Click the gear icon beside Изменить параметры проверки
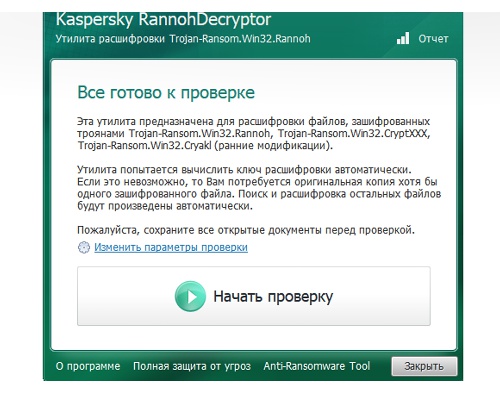This screenshot has height=394, width=500. 84,247
